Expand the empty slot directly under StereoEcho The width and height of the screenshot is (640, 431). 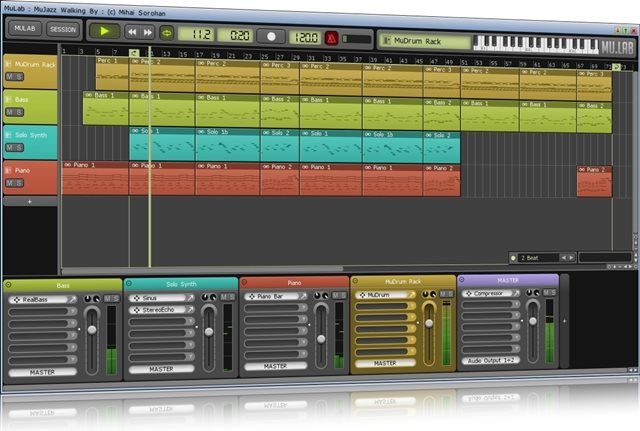[x=190, y=322]
